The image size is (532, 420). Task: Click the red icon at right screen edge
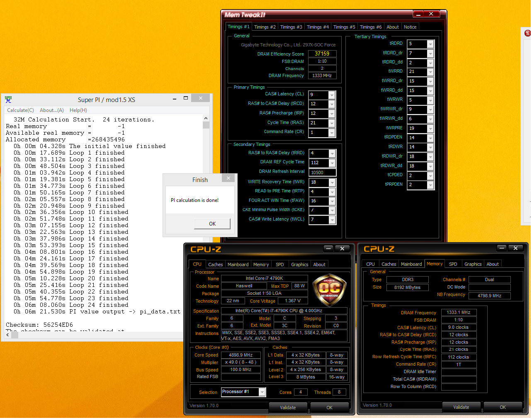[527, 33]
